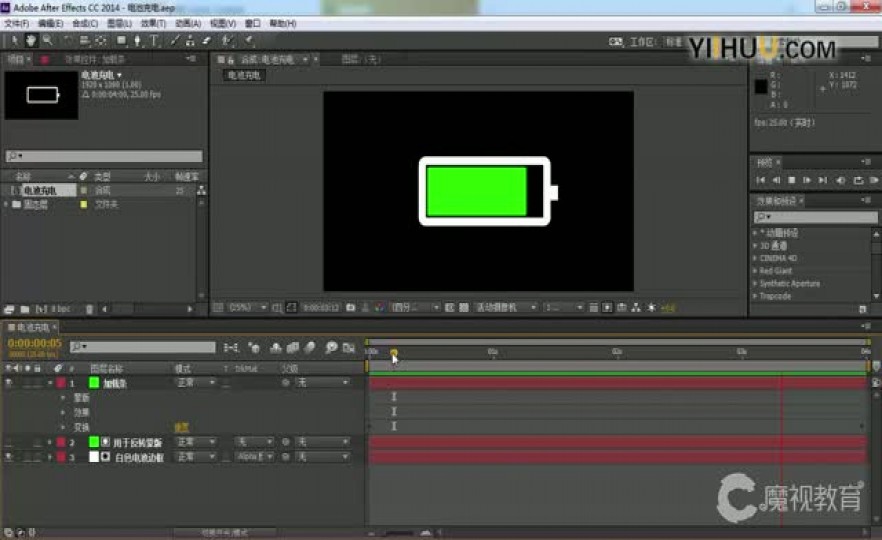Toggle mask and shape path visibility

coord(291,308)
